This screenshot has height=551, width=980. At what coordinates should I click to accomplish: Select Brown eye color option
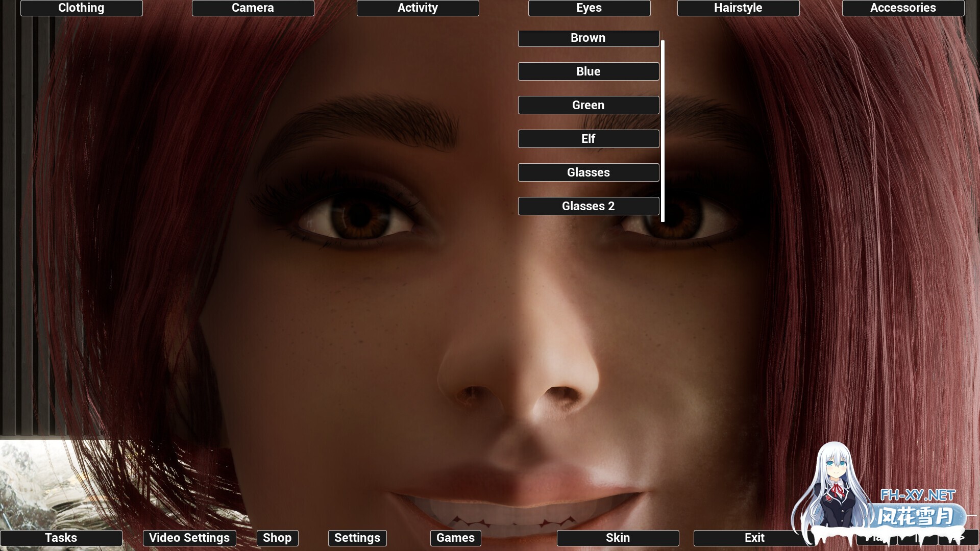click(x=589, y=37)
